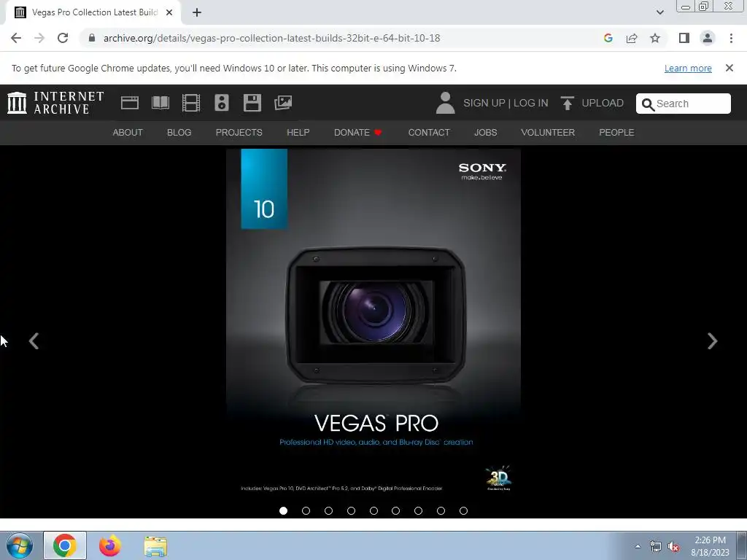Screen dimensions: 747x560
Task: Open the CONTACT menu item
Action: point(429,133)
